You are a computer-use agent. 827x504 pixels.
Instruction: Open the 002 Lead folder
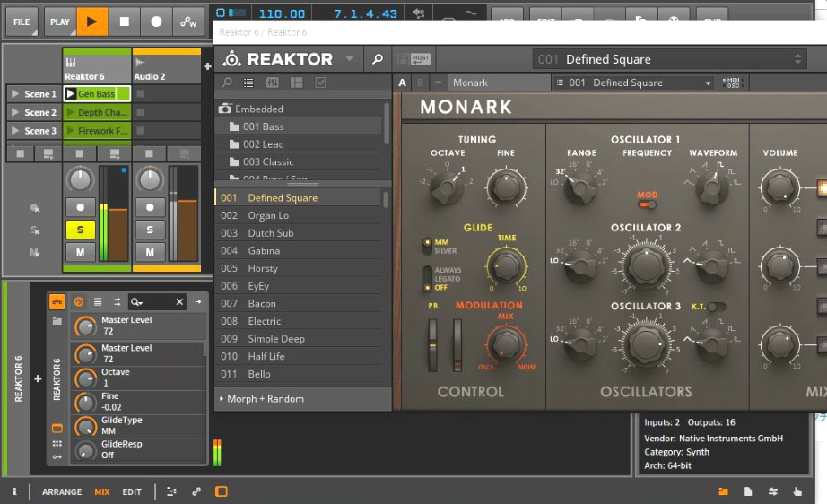299,143
